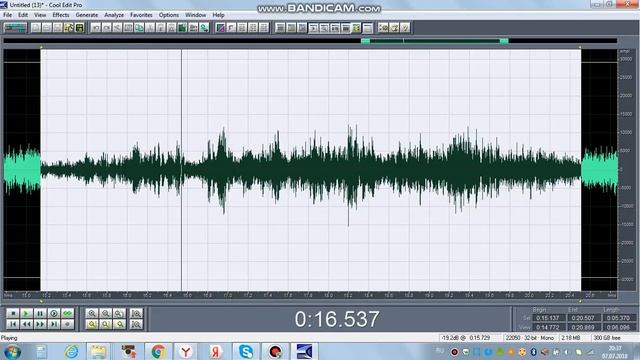The height and width of the screenshot is (360, 640).
Task: Click the New file toolbar icon
Action: click(36, 28)
